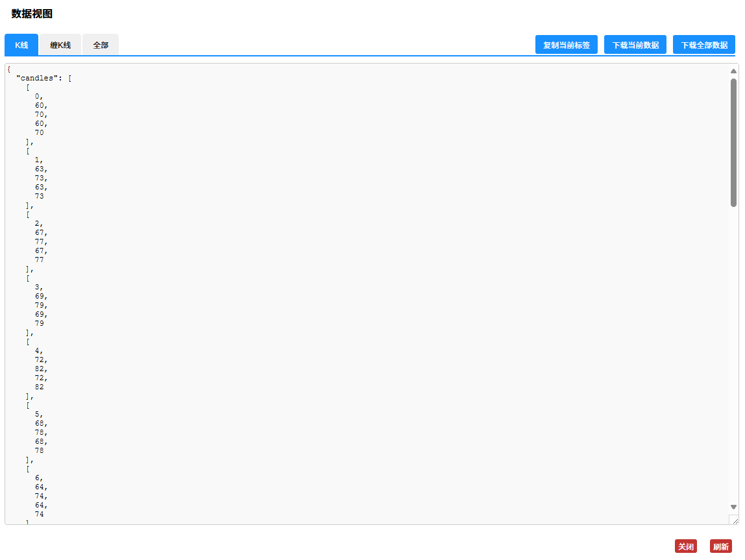Click the scrollbar down arrow
The height and width of the screenshot is (560, 745).
pos(733,507)
